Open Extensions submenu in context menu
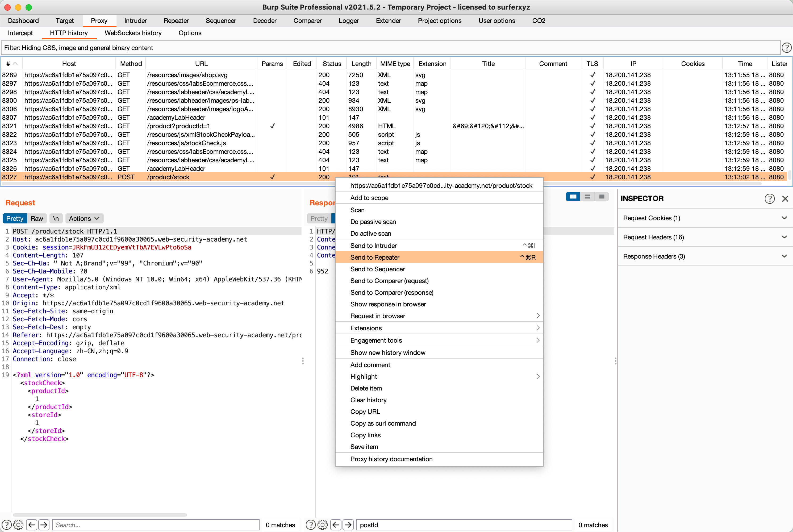 tap(439, 328)
